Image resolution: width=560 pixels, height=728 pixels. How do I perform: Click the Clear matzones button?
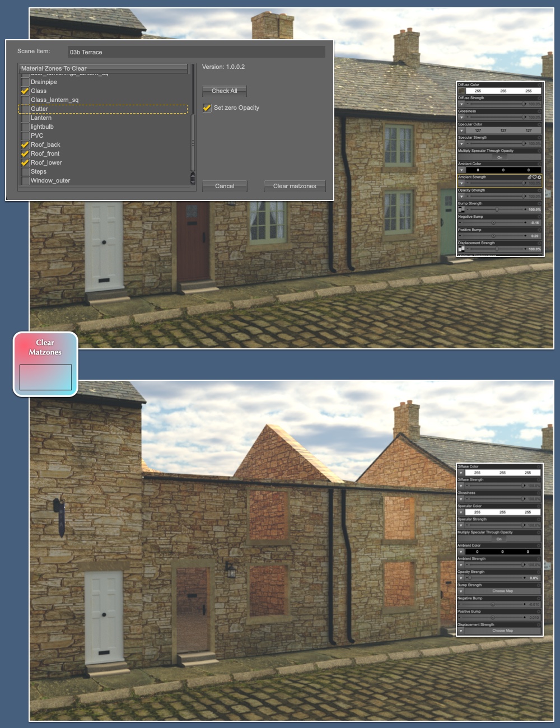(295, 186)
